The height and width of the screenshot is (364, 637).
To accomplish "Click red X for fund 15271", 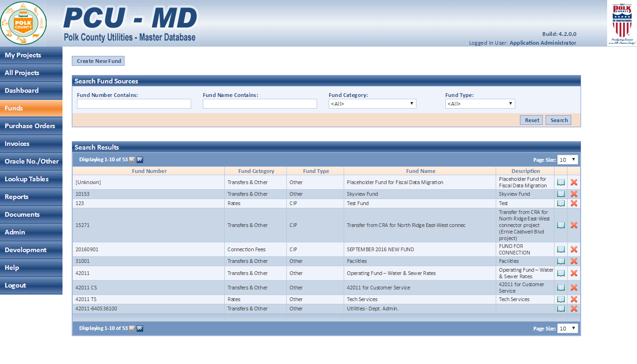I will 574,225.
